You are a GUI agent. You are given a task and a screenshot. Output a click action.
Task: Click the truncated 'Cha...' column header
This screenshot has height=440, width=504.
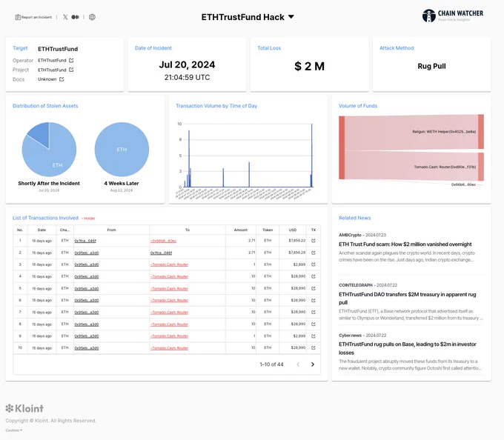64,230
